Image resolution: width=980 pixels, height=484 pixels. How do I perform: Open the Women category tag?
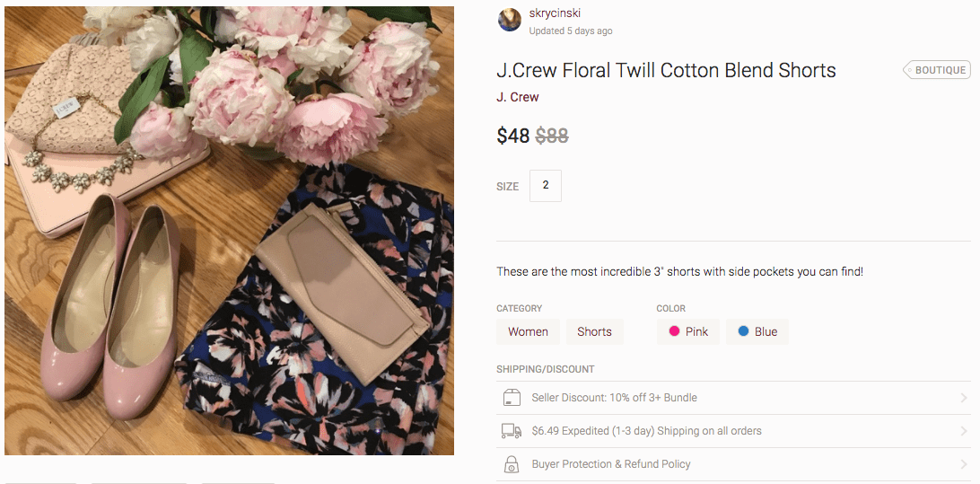pos(528,331)
